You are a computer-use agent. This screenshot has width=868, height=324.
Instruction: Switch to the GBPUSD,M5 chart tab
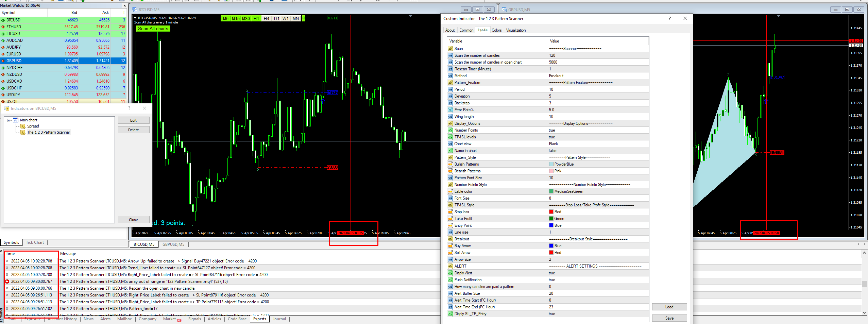173,244
